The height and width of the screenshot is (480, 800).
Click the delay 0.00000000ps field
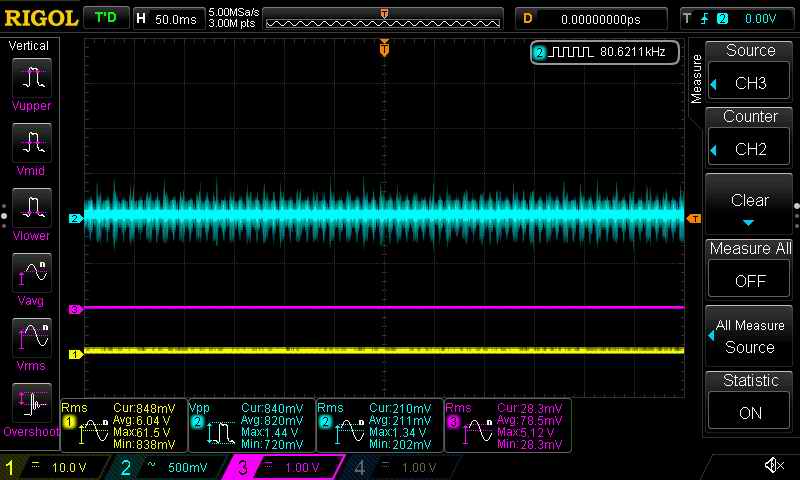click(x=592, y=19)
